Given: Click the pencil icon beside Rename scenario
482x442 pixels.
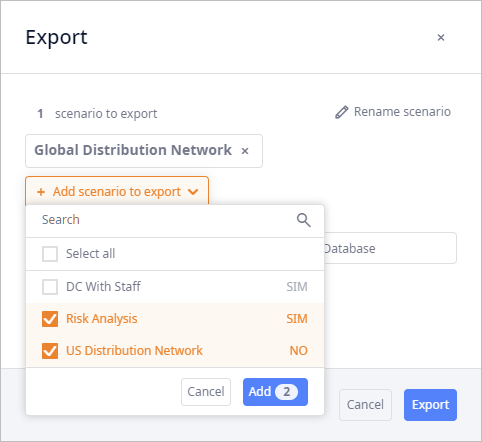Looking at the screenshot, I should coord(342,112).
